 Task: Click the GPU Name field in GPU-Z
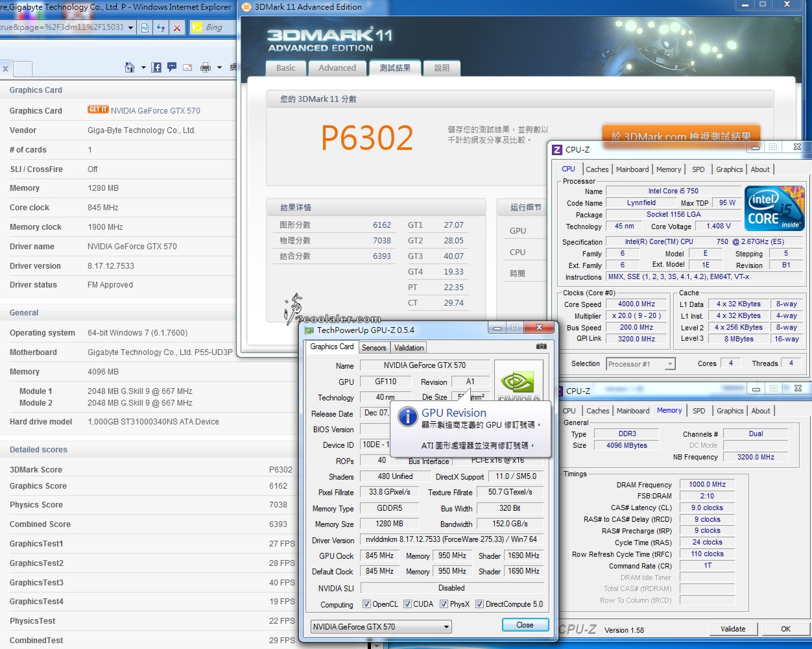[x=425, y=365]
